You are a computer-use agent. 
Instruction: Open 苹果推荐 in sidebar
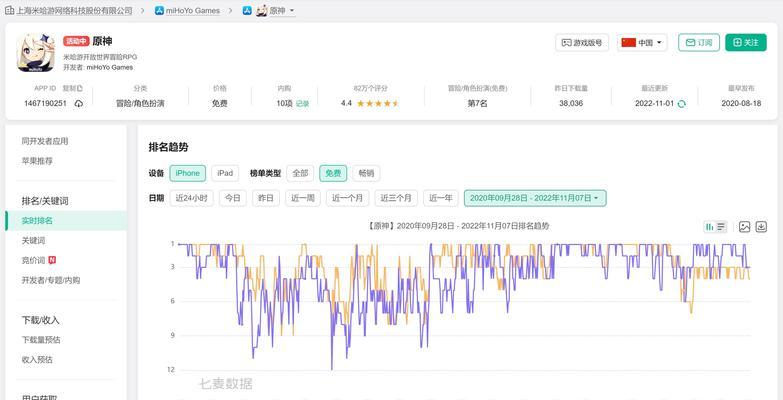37,161
